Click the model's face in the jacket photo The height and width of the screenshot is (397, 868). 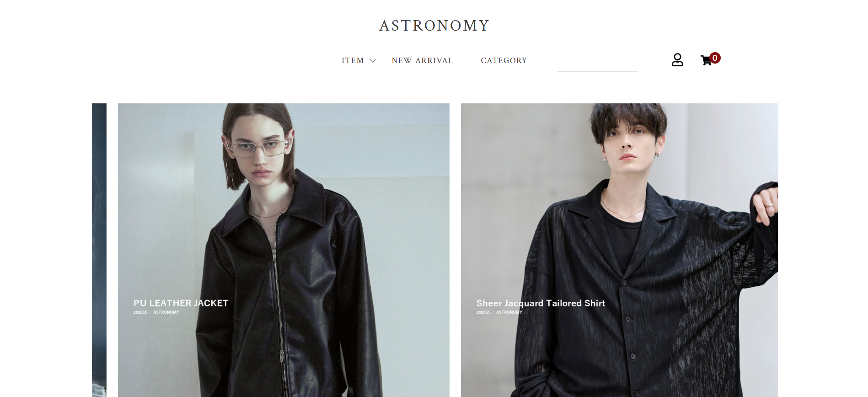pos(258,151)
